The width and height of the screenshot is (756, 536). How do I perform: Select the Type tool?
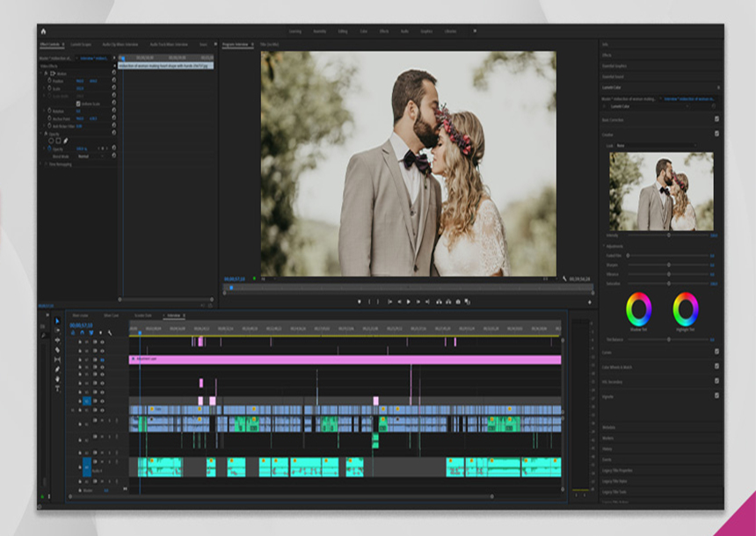[57, 388]
